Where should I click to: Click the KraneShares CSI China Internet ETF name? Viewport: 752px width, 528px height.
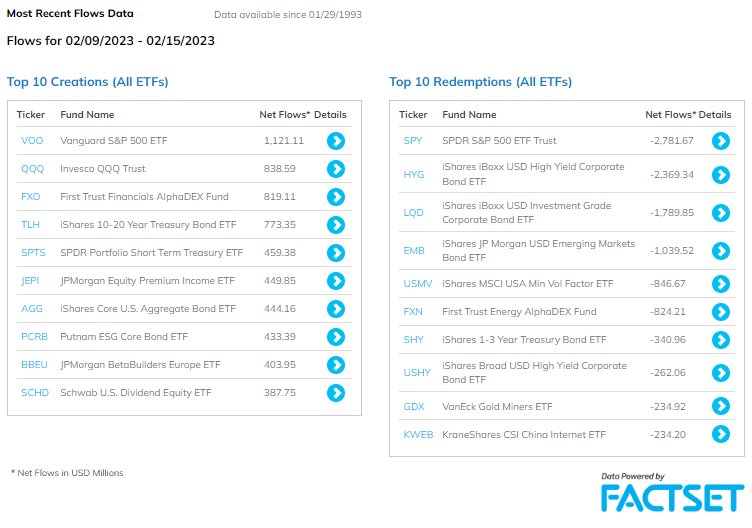point(524,434)
